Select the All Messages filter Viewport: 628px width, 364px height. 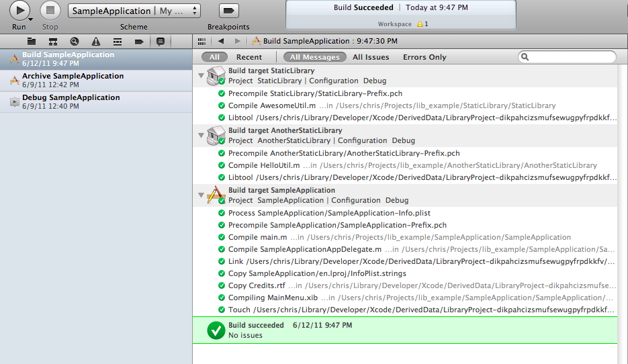tap(314, 57)
